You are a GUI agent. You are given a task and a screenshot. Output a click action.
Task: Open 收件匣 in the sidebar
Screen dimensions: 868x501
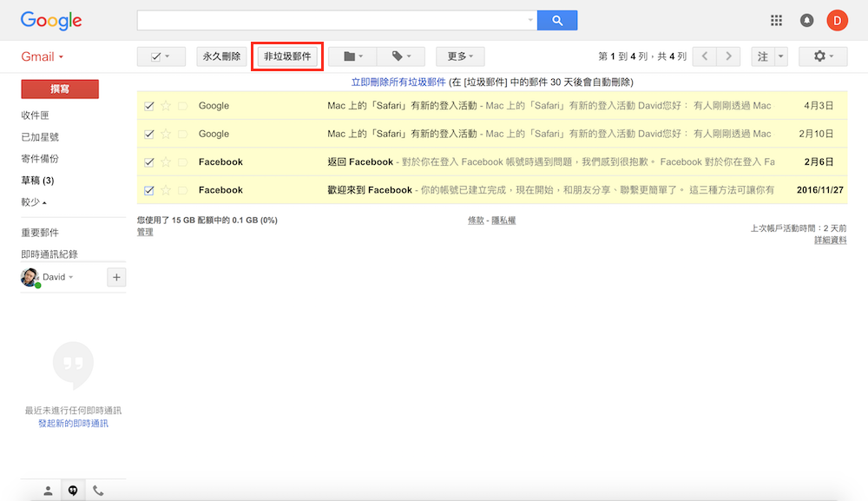(x=36, y=115)
